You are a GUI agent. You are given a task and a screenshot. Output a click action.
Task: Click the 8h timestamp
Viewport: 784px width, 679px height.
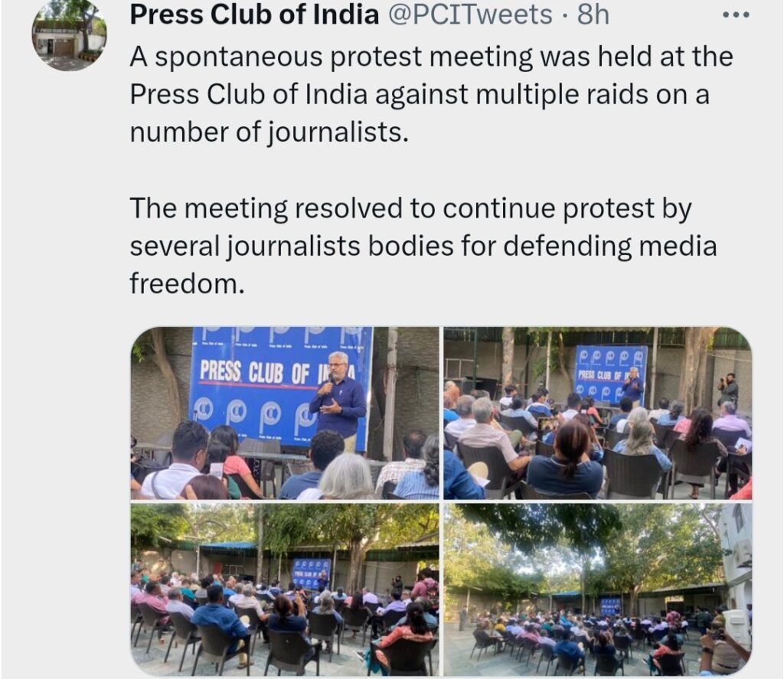coord(593,15)
